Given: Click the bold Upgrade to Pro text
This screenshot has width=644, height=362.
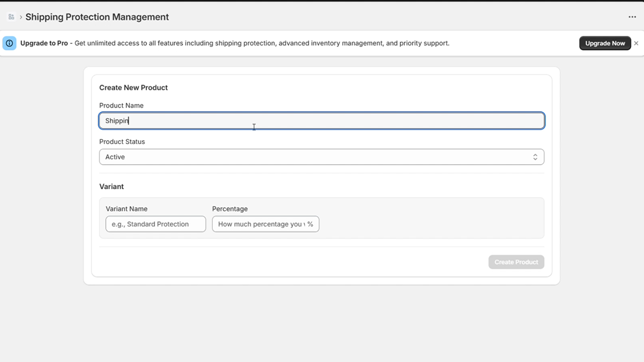Looking at the screenshot, I should [44, 43].
